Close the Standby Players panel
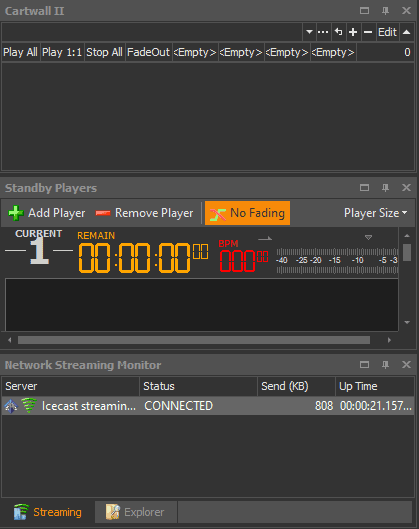 coord(407,188)
